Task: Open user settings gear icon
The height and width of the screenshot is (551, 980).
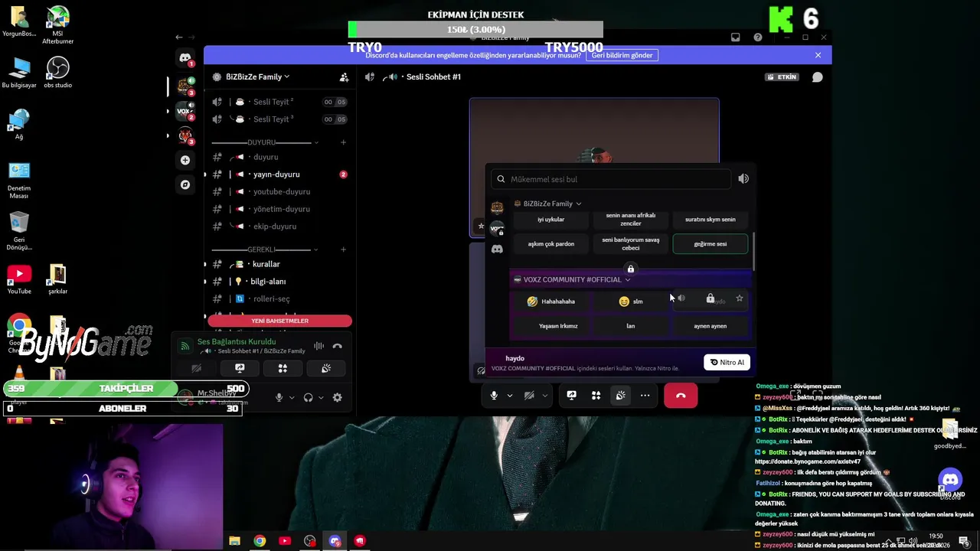Action: coord(337,397)
